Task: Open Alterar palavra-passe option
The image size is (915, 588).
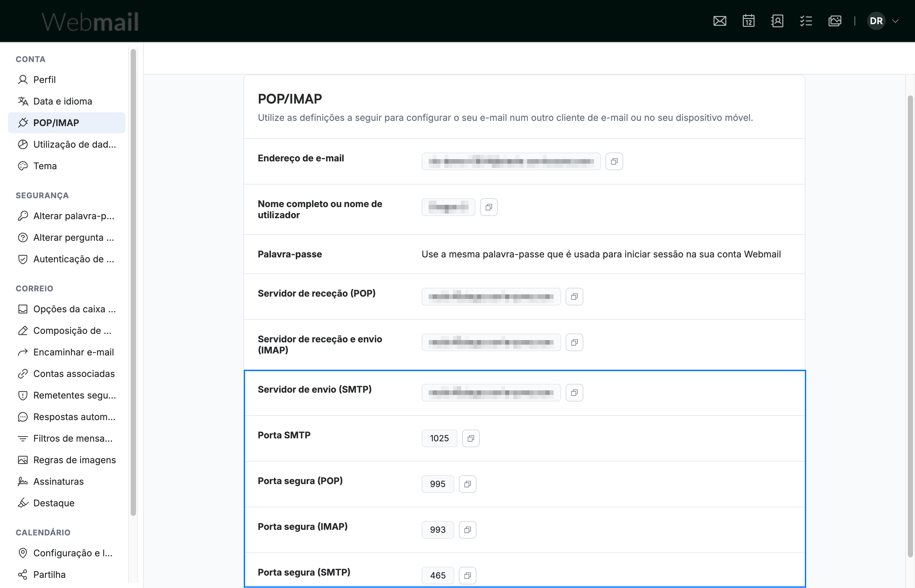Action: click(66, 216)
